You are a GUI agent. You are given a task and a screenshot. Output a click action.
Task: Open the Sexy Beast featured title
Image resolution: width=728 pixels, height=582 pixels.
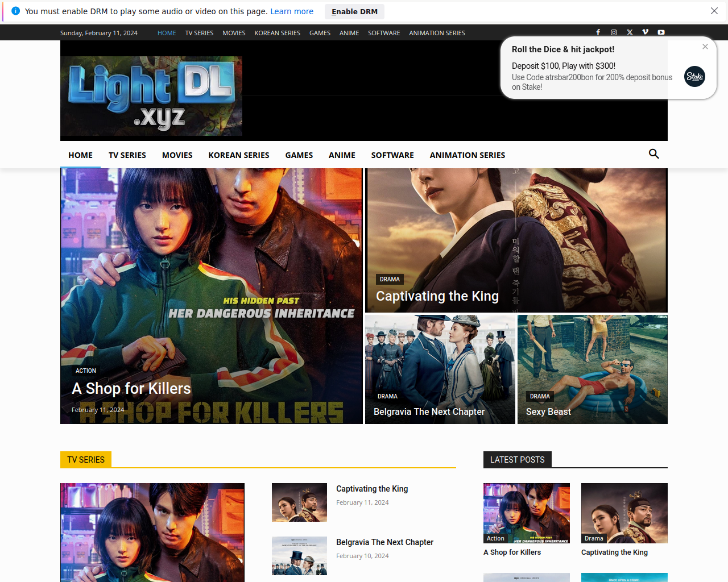click(548, 411)
